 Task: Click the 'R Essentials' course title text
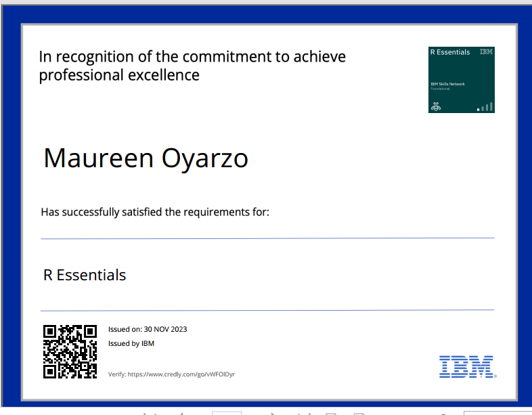85,275
